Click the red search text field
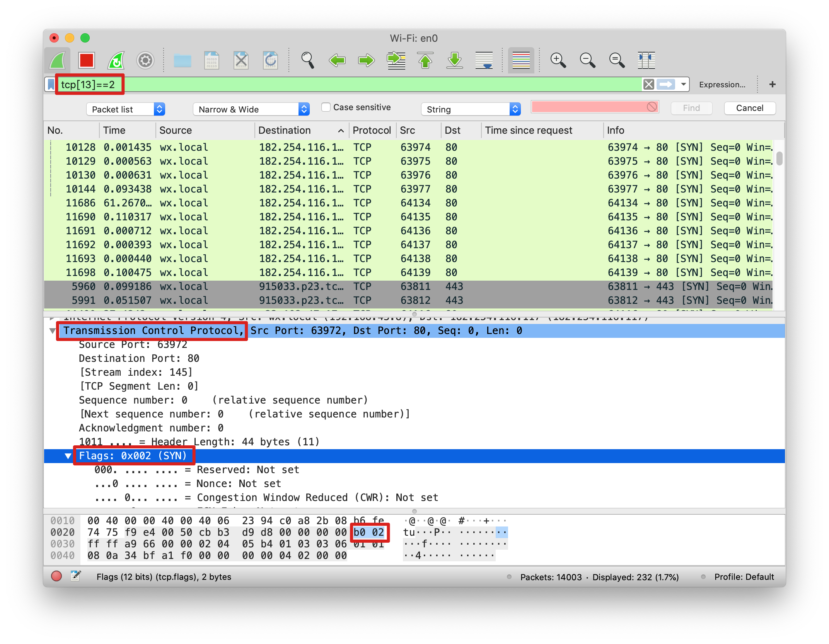The width and height of the screenshot is (829, 644). pyautogui.click(x=595, y=107)
